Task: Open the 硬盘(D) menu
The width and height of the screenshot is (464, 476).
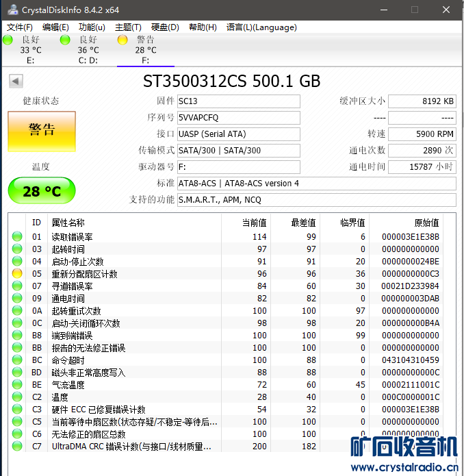Action: 165,27
